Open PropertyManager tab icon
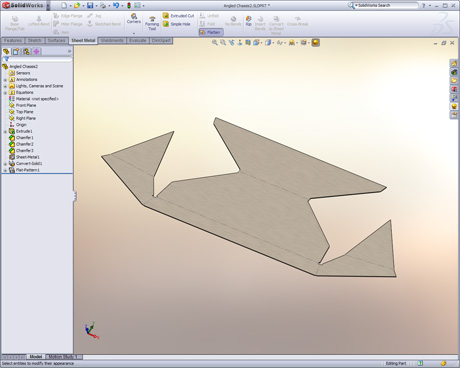 click(16, 51)
